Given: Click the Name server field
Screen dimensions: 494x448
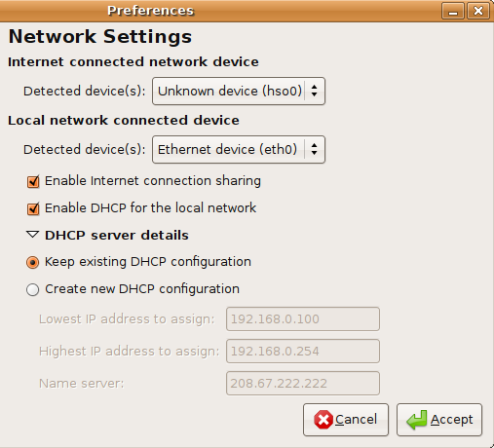Looking at the screenshot, I should (x=303, y=383).
